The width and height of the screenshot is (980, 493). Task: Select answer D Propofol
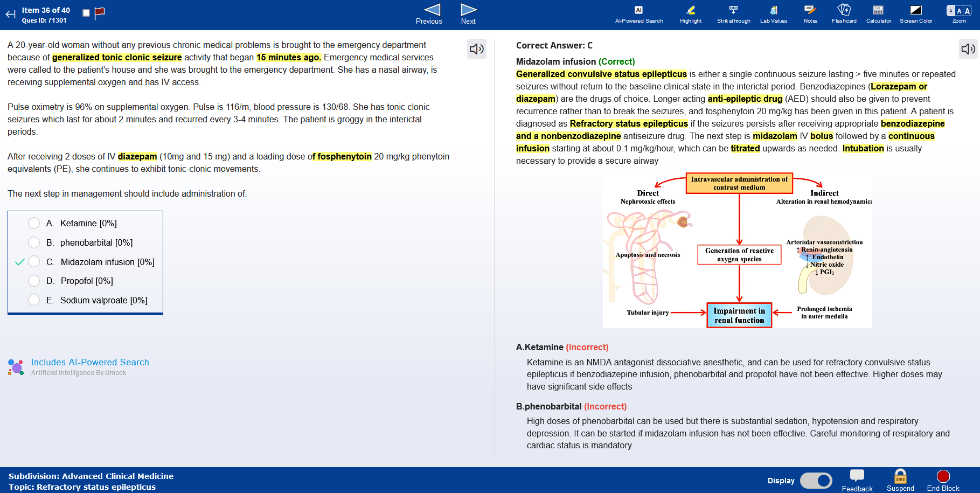34,281
